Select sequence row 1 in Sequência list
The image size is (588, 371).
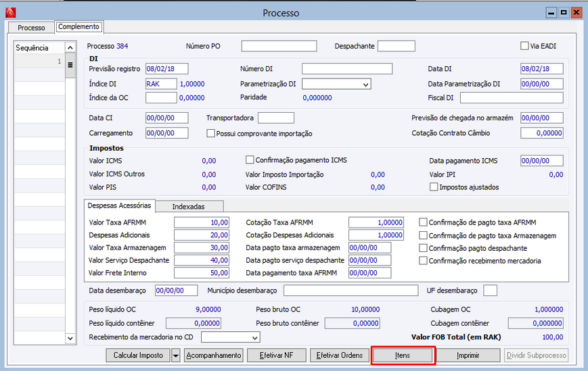point(39,61)
